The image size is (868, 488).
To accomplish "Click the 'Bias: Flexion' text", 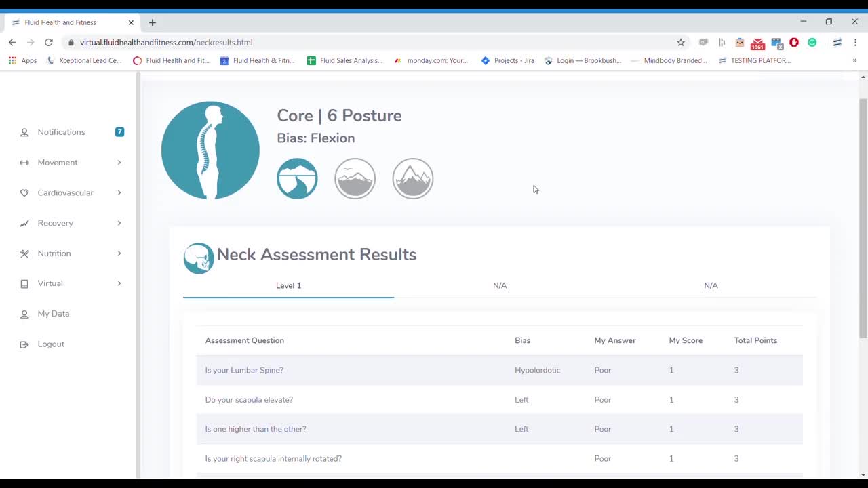I will coord(316,138).
